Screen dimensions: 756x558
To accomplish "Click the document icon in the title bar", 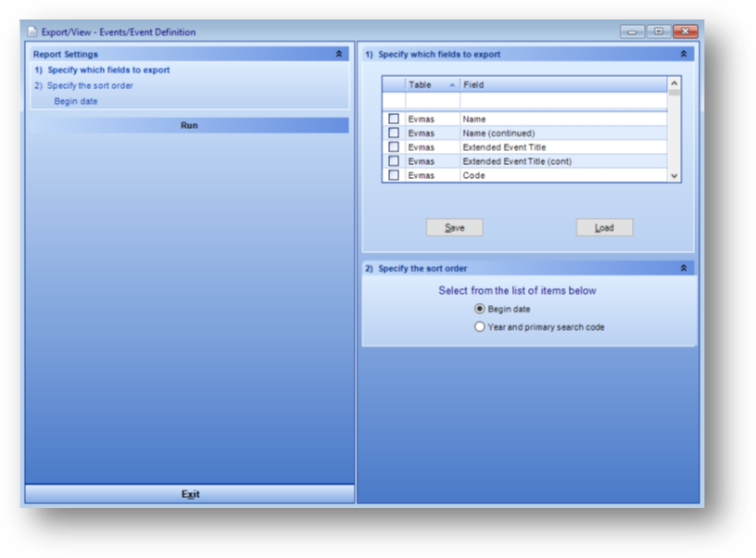I will pos(31,32).
